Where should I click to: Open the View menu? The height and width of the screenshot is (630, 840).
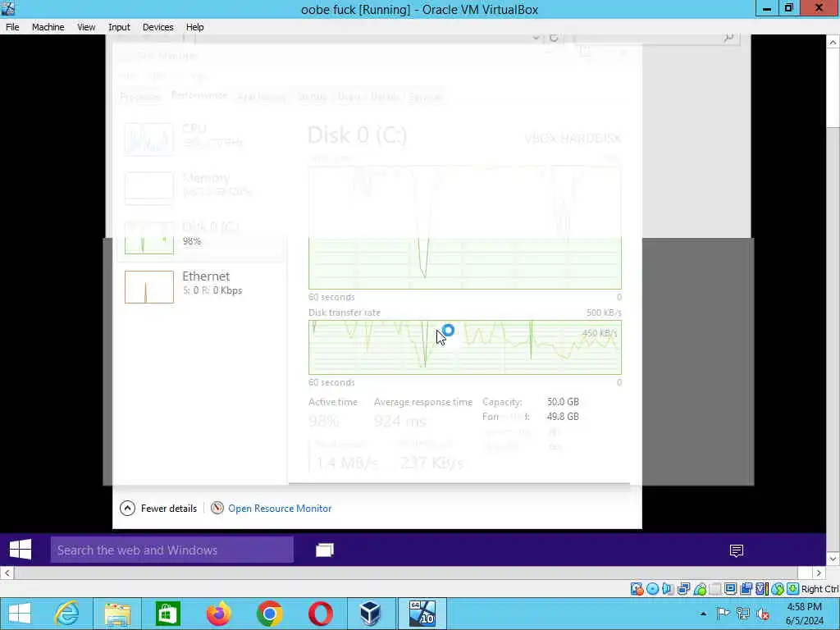pos(85,27)
